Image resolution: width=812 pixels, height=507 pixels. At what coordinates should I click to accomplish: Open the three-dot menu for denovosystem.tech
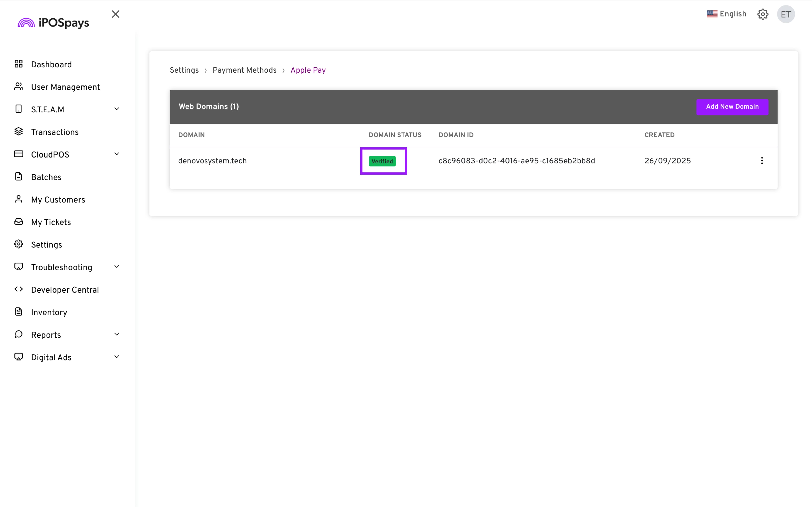pyautogui.click(x=762, y=161)
